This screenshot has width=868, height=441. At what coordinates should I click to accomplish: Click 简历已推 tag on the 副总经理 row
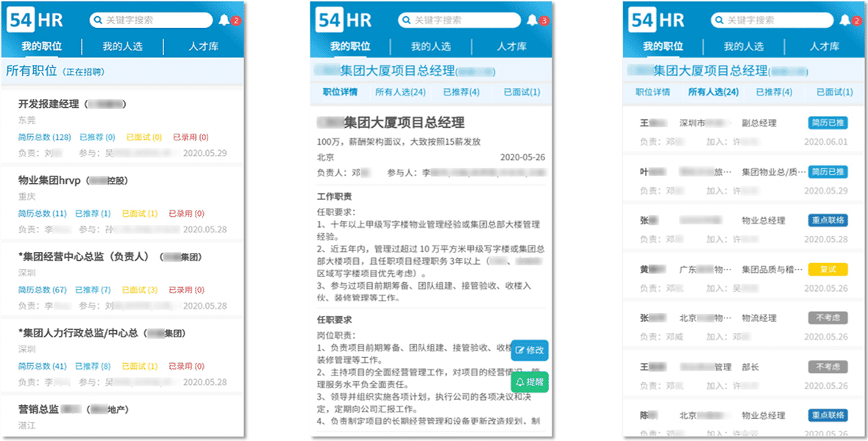click(x=828, y=123)
